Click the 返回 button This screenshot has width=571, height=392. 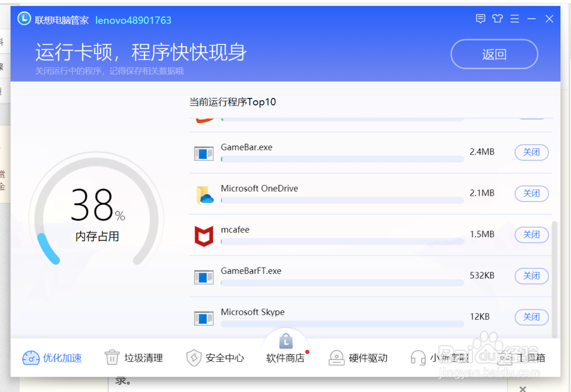point(494,54)
